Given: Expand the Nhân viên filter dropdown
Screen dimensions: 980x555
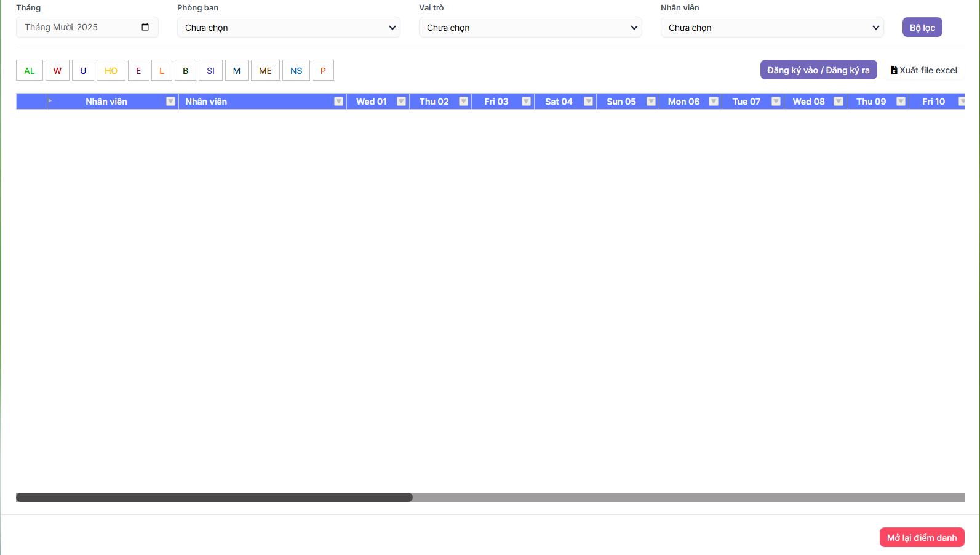Looking at the screenshot, I should (x=772, y=28).
